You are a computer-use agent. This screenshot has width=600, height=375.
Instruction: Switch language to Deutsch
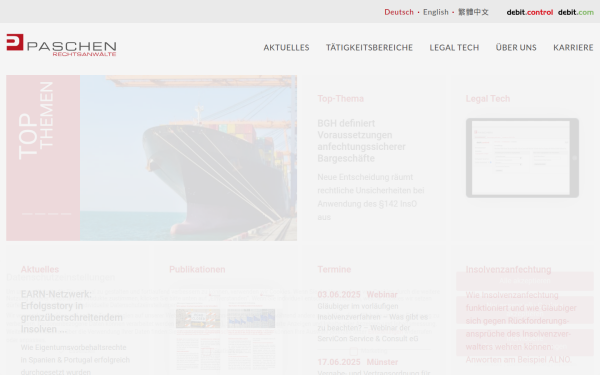(x=399, y=12)
